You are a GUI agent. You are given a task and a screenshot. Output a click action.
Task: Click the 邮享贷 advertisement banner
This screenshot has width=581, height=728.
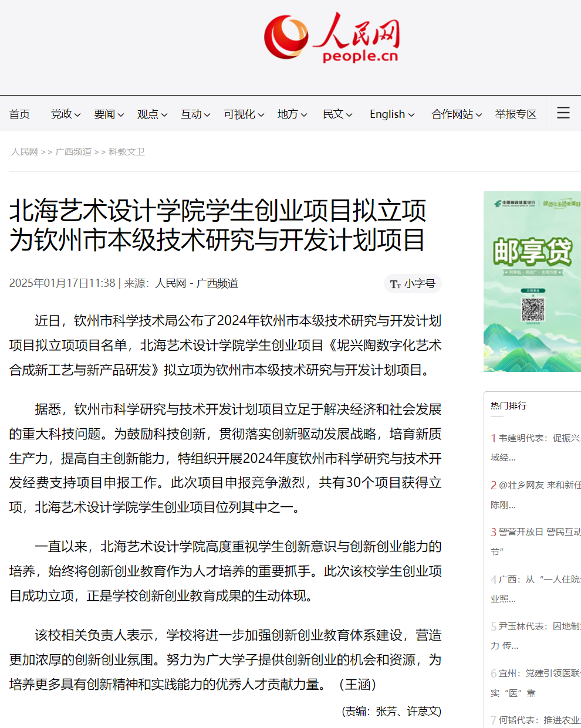(532, 282)
